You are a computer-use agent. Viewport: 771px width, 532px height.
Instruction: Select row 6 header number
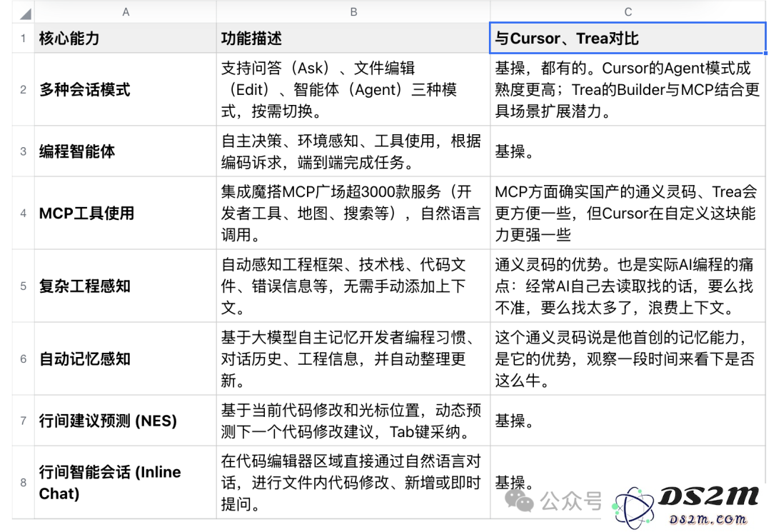coord(23,358)
